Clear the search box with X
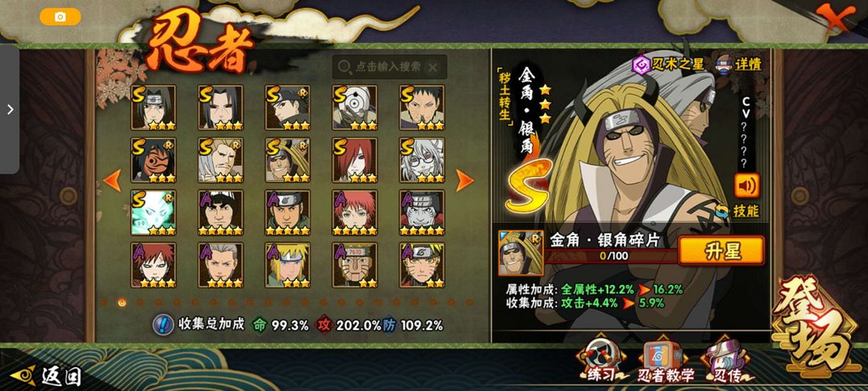Viewport: 868px width, 391px height. (433, 67)
